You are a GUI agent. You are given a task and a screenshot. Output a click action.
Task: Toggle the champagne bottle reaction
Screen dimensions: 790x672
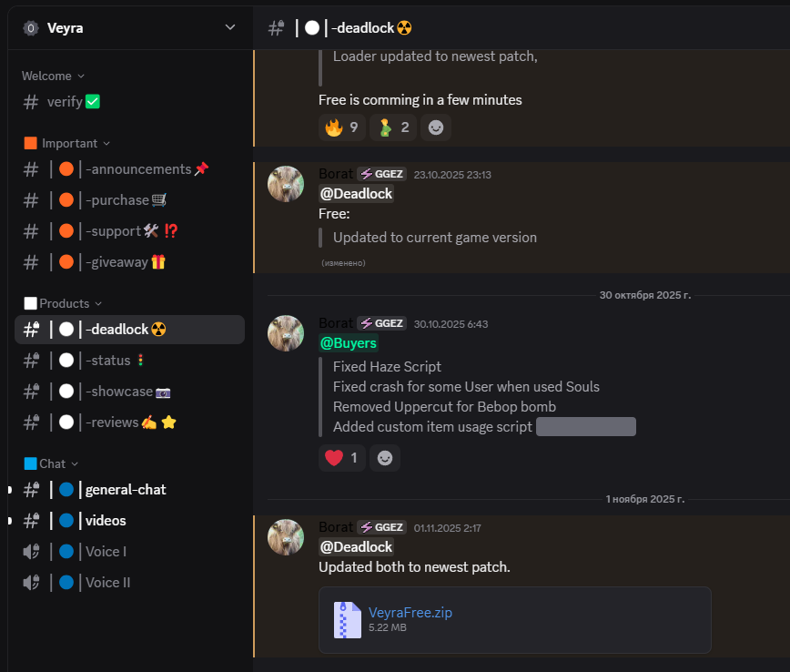coord(393,127)
